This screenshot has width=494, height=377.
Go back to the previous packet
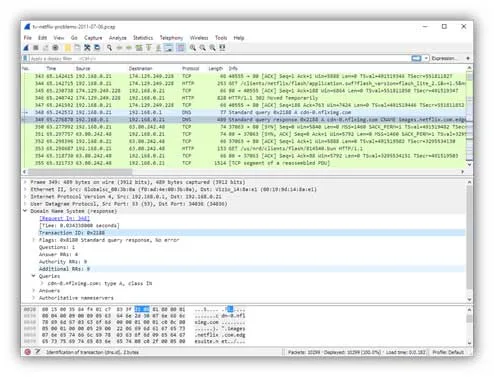click(x=119, y=48)
